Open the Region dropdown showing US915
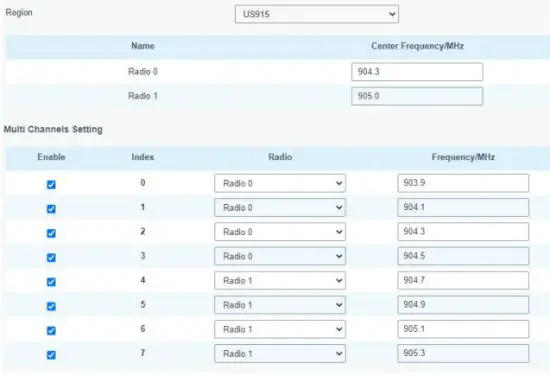The height and width of the screenshot is (376, 550). [x=317, y=14]
